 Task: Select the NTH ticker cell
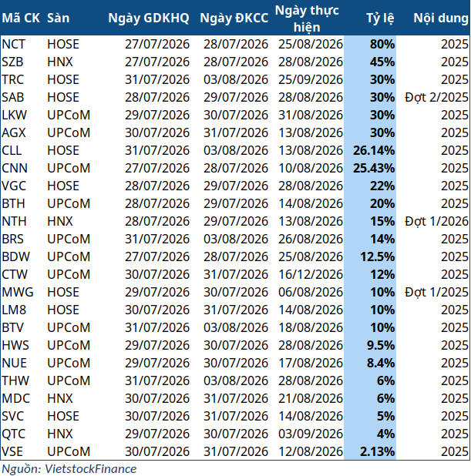click(14, 221)
